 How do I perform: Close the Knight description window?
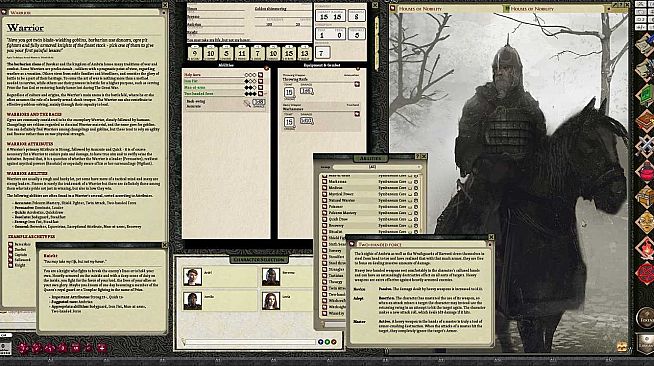[x=164, y=245]
